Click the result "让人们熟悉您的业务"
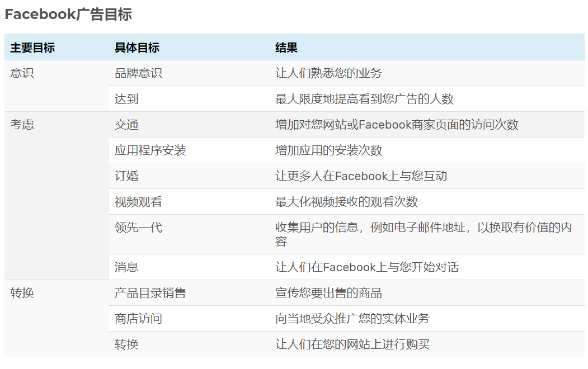This screenshot has height=369, width=588. click(x=328, y=73)
